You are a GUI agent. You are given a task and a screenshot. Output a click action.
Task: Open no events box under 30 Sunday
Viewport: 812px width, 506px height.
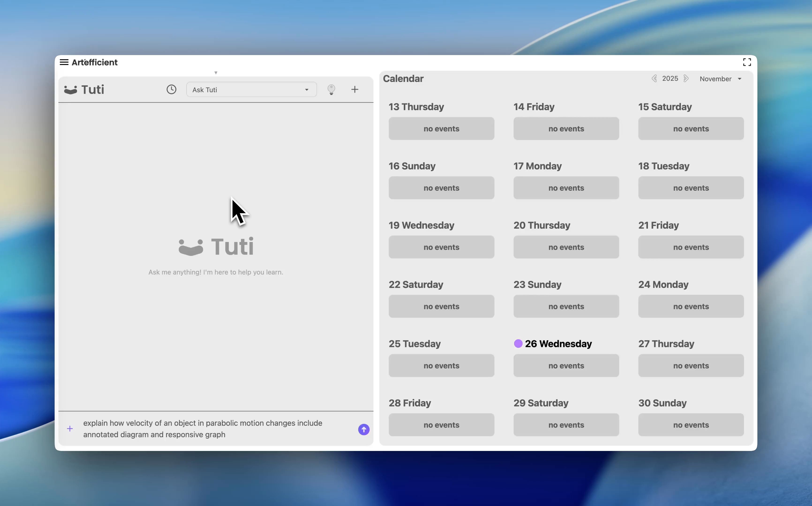pyautogui.click(x=690, y=425)
